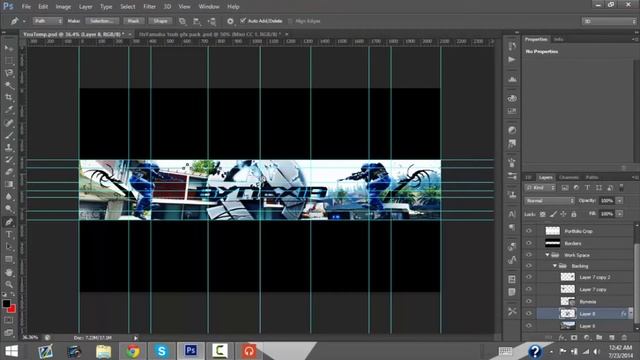This screenshot has height=360, width=640.
Task: Select the Type tool
Action: (x=9, y=235)
